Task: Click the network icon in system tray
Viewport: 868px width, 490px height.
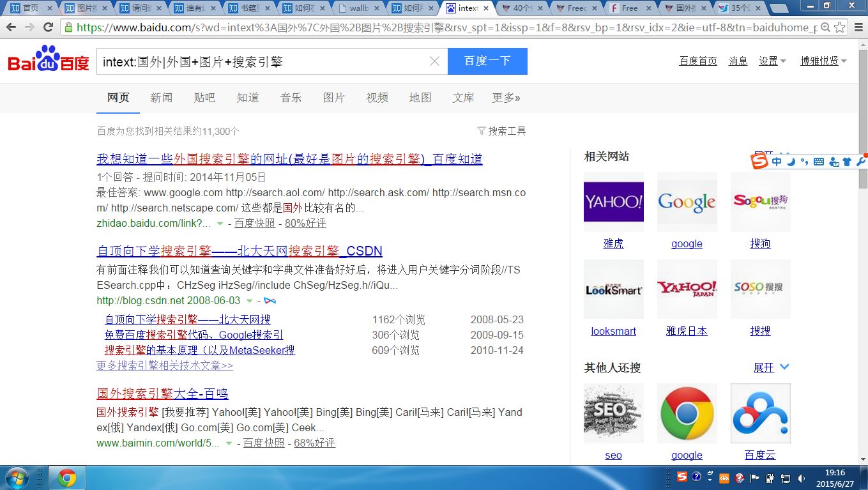Action: click(x=784, y=478)
